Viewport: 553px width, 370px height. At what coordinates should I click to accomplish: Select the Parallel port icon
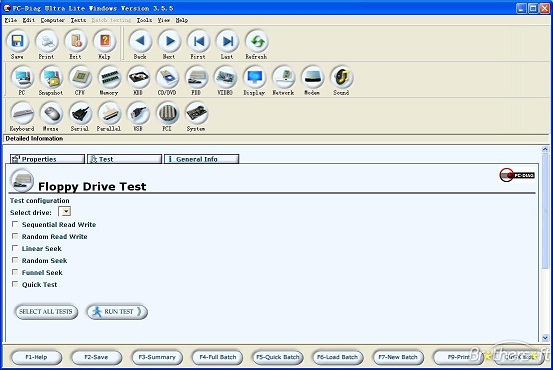tap(109, 114)
